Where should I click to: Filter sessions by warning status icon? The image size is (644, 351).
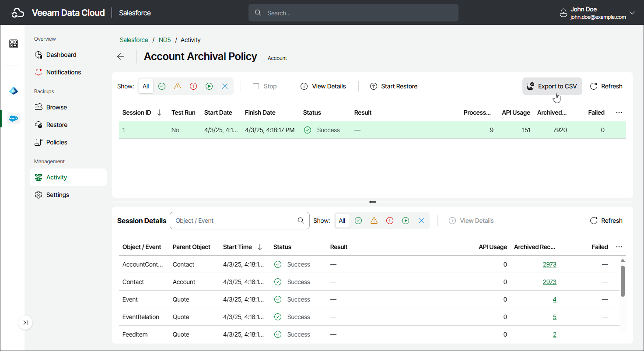tap(178, 86)
